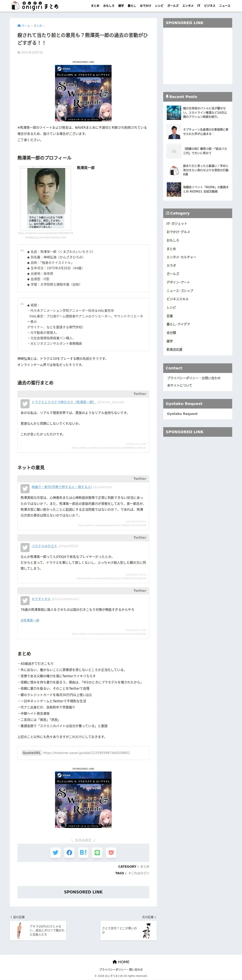The width and height of the screenshot is (242, 980).
Task: Open the デザイン･アート category
Action: pyautogui.click(x=178, y=282)
